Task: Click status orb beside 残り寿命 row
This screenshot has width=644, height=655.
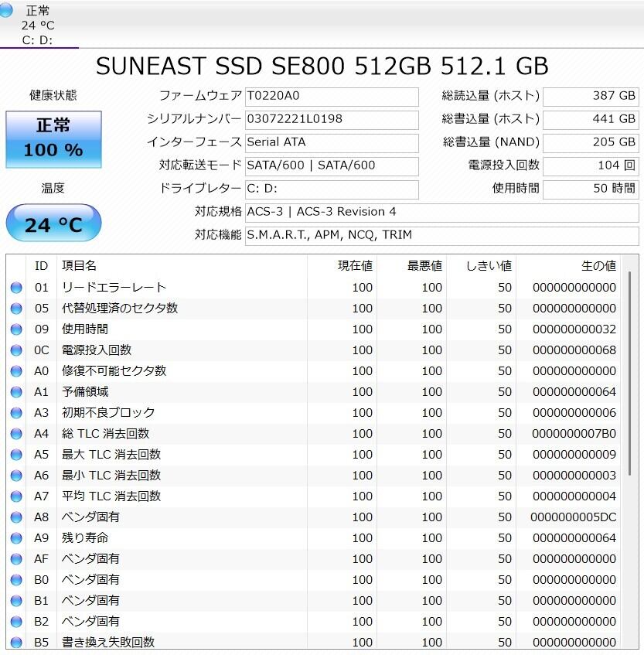Action: click(x=16, y=538)
